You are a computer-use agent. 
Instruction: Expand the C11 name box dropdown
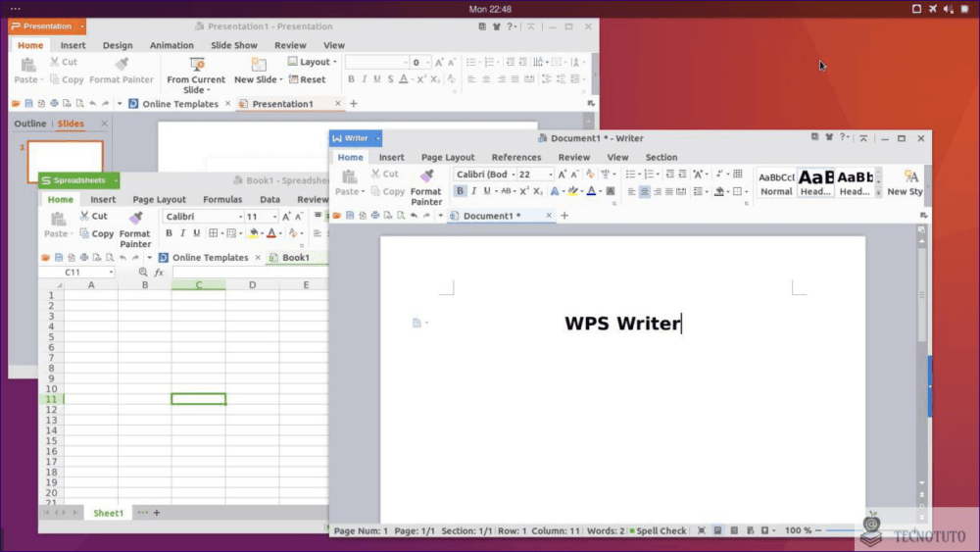(x=111, y=272)
